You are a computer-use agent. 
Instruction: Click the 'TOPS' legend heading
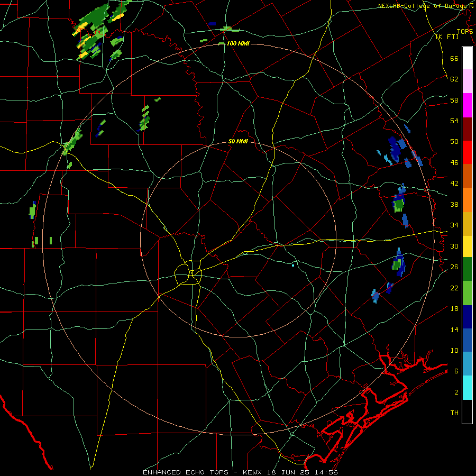pos(465,31)
